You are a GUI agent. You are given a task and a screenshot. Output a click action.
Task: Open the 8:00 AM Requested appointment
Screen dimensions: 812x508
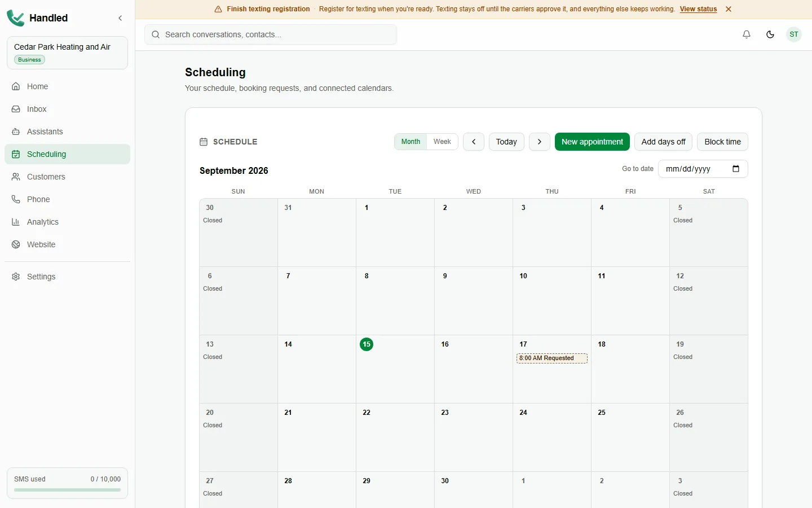[552, 358]
